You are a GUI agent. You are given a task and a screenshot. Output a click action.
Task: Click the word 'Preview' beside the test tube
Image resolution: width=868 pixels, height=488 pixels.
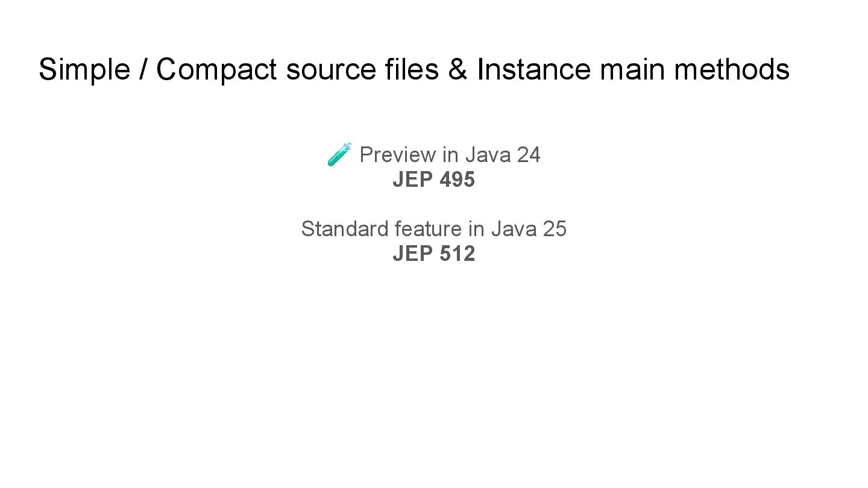(397, 155)
